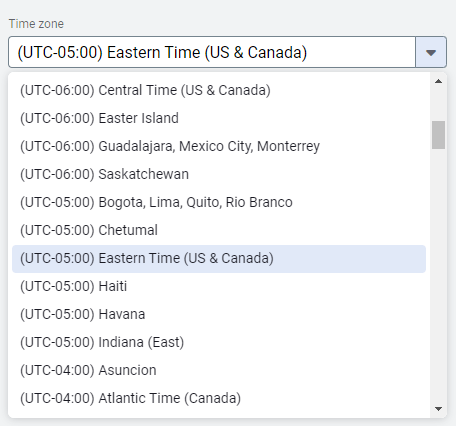The image size is (456, 426).
Task: Click the time zone dropdown arrow button
Action: coord(431,52)
